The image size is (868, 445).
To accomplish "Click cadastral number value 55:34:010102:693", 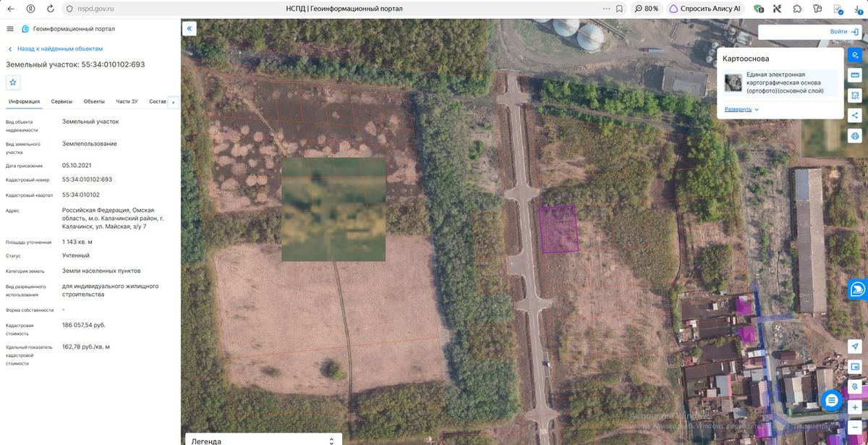I will pos(88,179).
